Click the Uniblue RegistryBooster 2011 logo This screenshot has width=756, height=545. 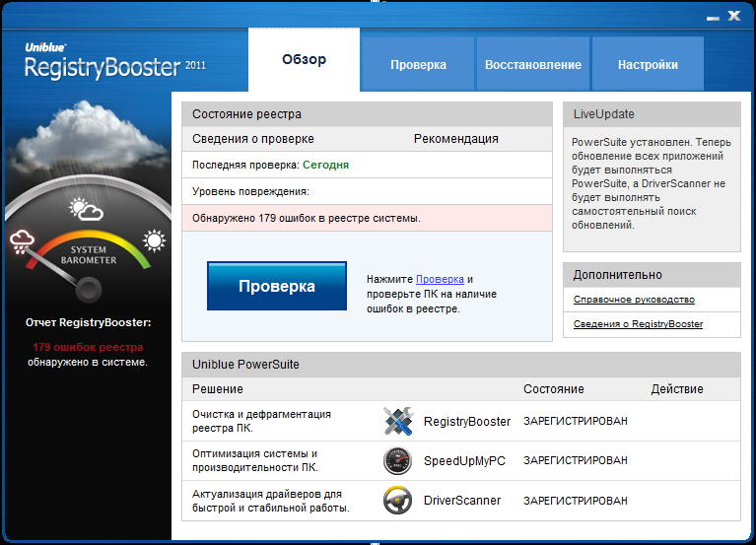pos(103,62)
